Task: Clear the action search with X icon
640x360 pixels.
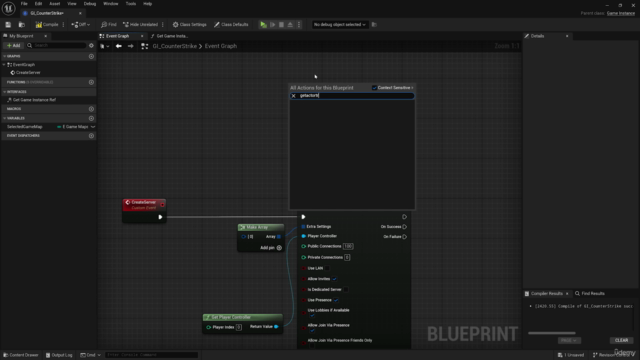Action: (293, 96)
